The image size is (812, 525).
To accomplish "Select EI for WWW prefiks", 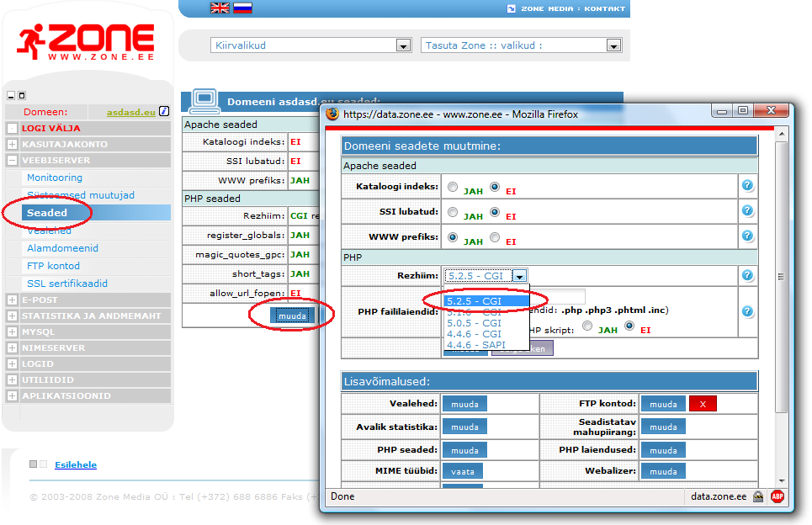I will point(495,237).
